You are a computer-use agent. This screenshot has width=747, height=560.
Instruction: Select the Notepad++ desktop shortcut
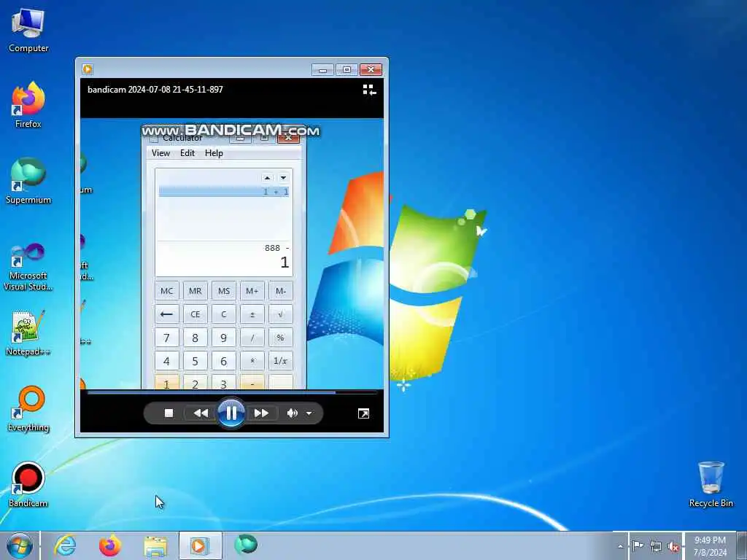tap(28, 333)
